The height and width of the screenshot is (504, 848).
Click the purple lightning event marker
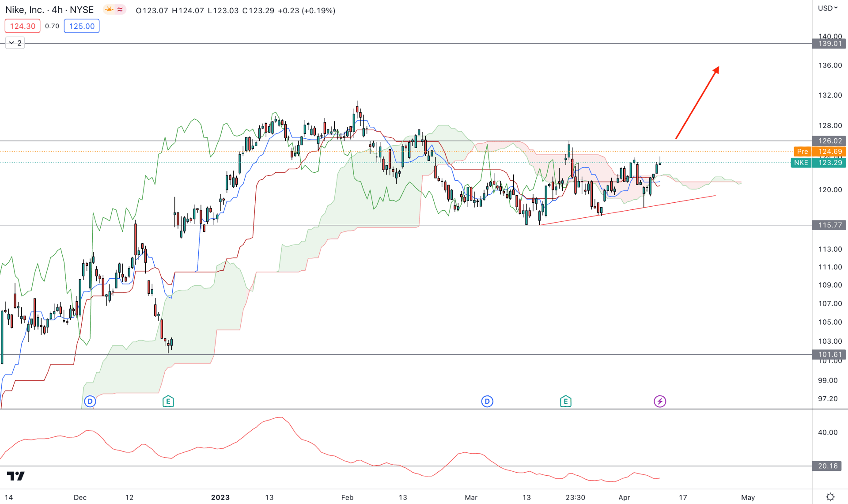660,401
